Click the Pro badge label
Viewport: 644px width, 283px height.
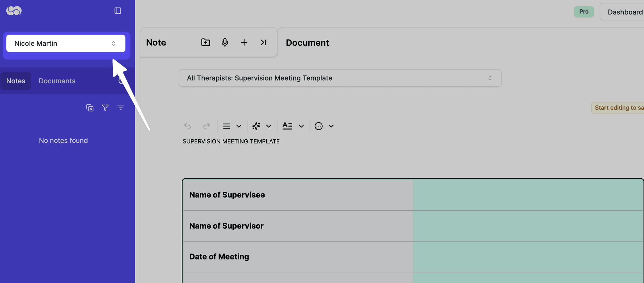(x=584, y=11)
